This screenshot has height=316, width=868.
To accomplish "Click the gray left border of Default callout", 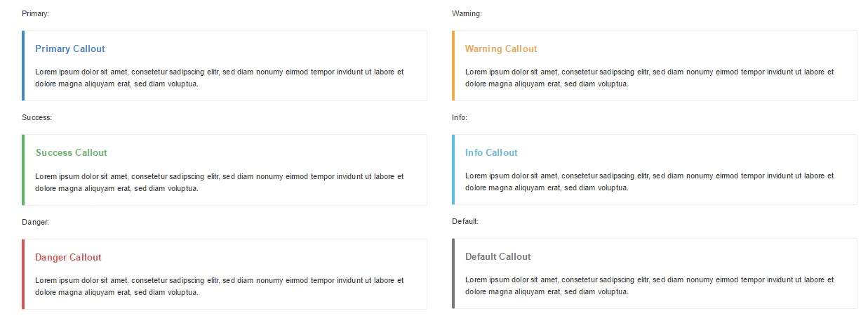I will coord(453,273).
